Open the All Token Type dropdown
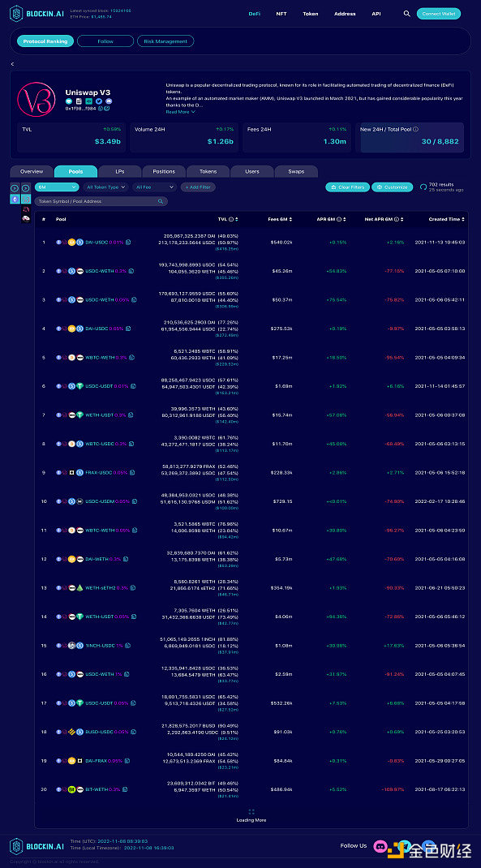The height and width of the screenshot is (868, 481). coord(106,187)
